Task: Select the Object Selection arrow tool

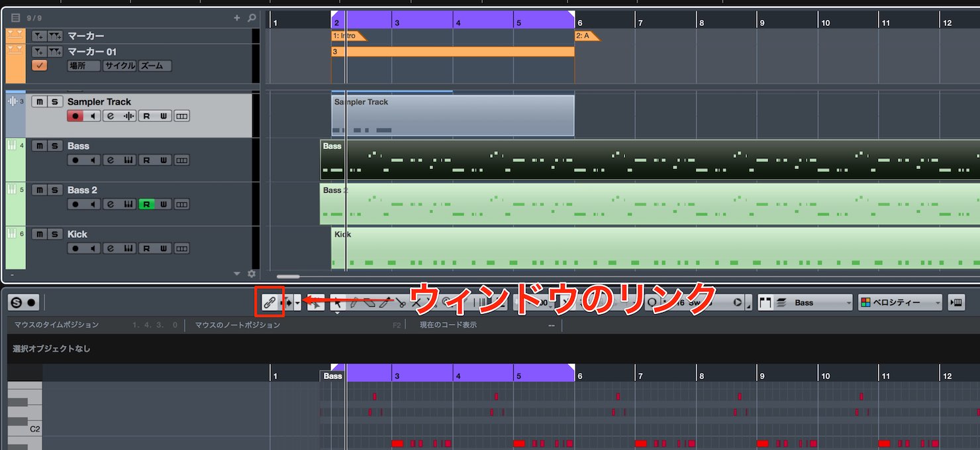Action: coord(337,303)
